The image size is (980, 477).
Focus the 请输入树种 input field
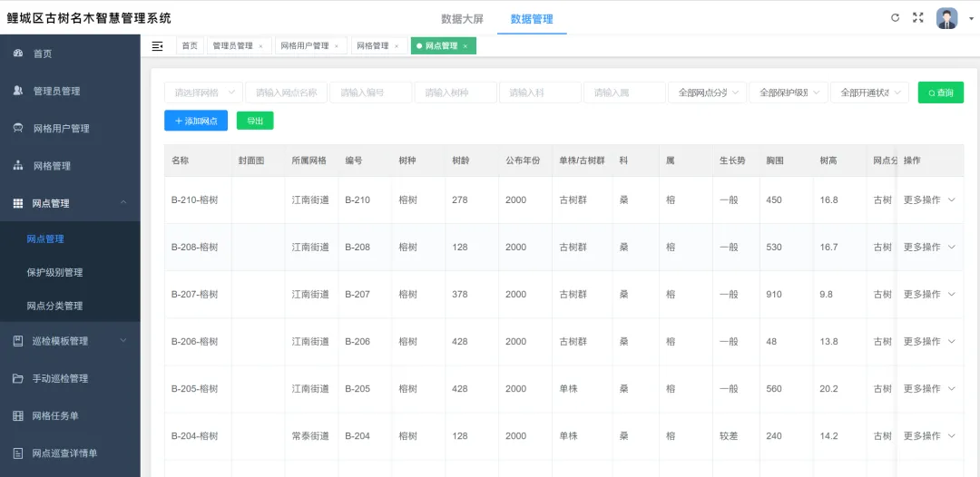456,92
